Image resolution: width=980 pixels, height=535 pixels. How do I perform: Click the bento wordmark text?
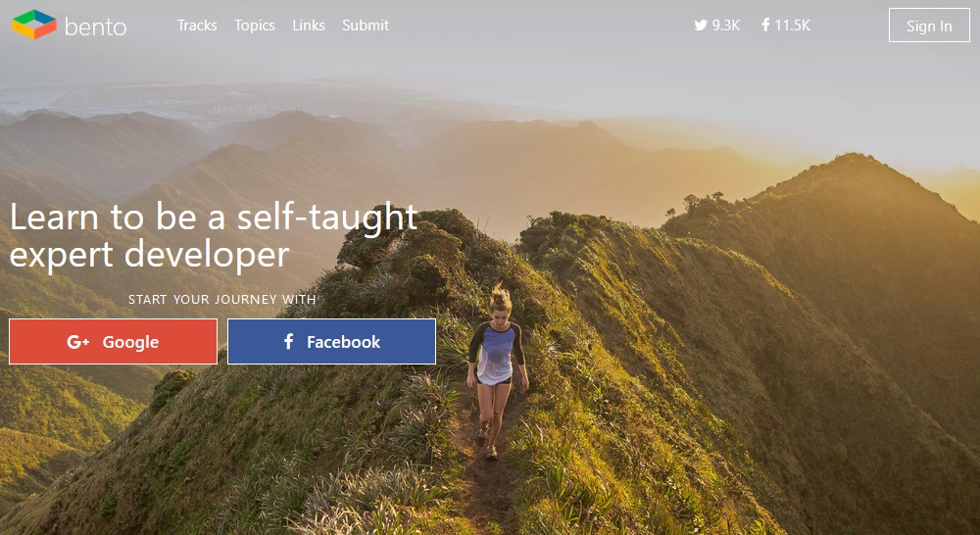96,26
